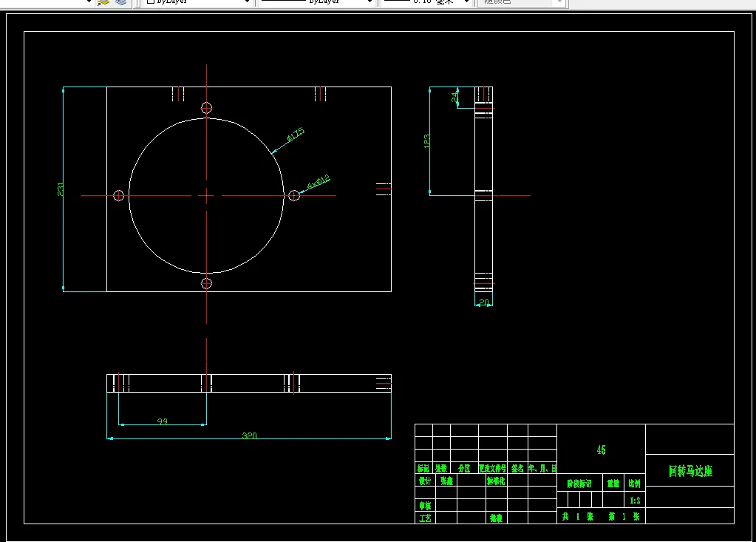Select the ø175 diameter dimension label
Screen dimensions: 756x542
click(x=295, y=135)
